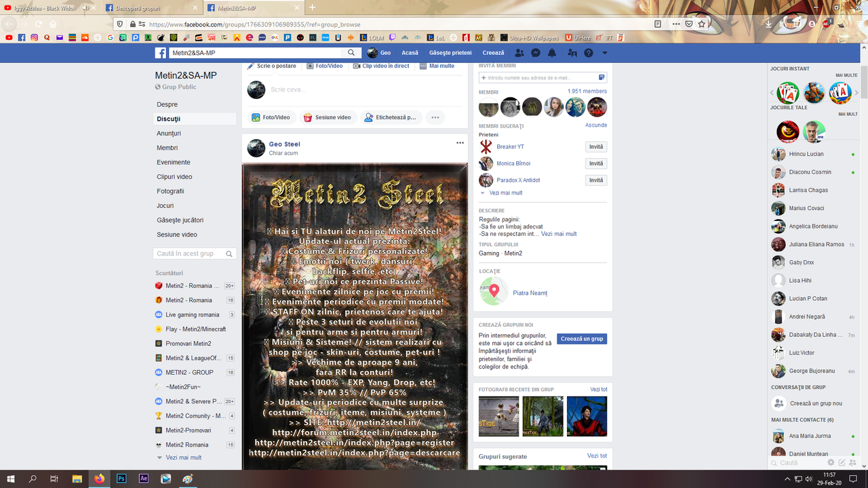
Task: Click the Sesiune video button in the composer
Action: (328, 117)
